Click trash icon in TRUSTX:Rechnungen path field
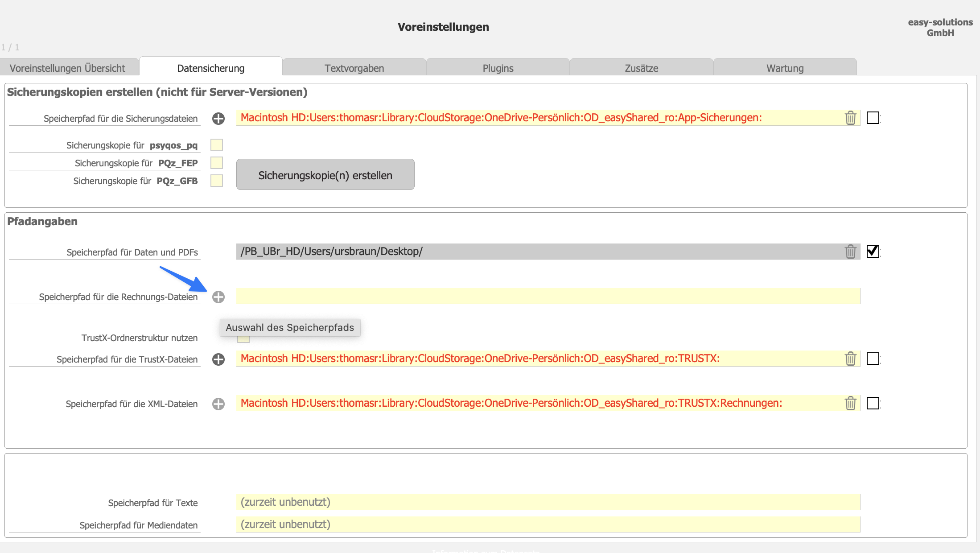 click(851, 403)
